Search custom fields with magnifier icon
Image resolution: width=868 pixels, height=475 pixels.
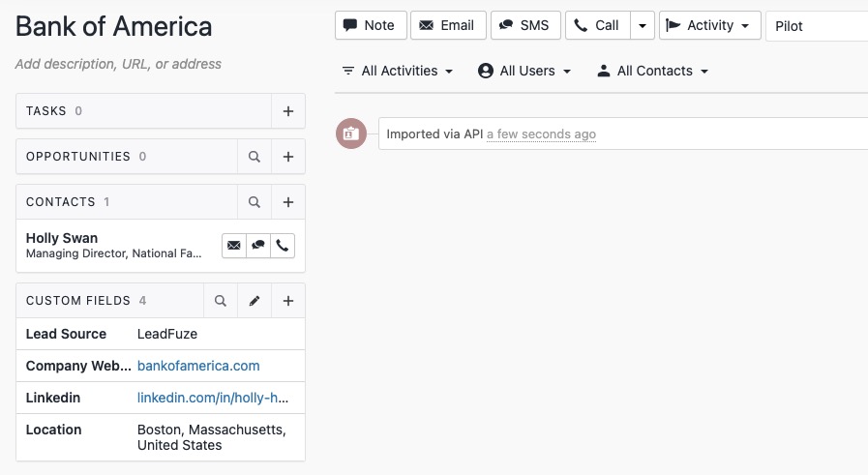(x=221, y=301)
